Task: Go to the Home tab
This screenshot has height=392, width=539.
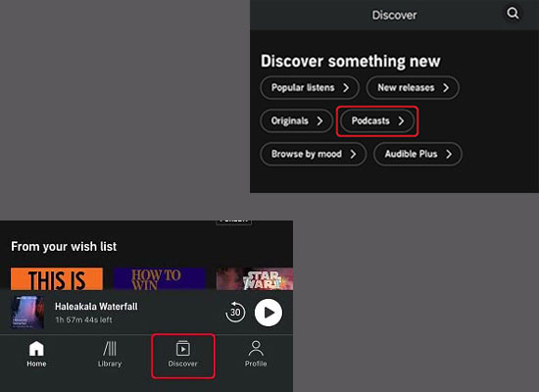Action: click(36, 354)
